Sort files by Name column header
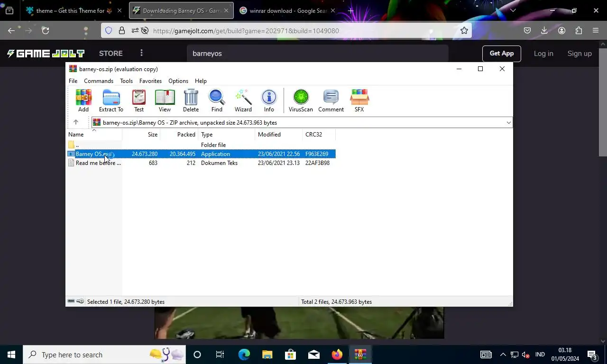The width and height of the screenshot is (607, 364). click(94, 135)
